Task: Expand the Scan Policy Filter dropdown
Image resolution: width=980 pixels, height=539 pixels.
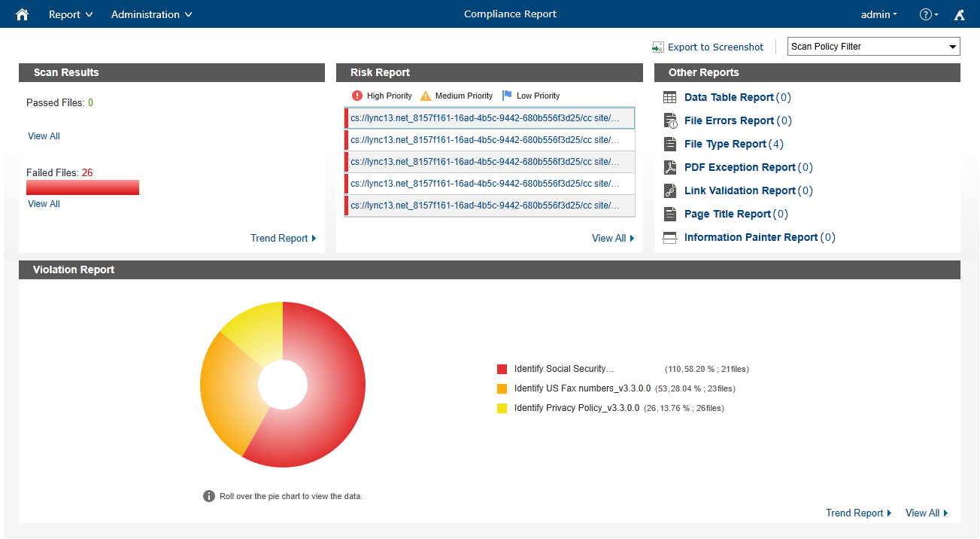Action: (874, 47)
